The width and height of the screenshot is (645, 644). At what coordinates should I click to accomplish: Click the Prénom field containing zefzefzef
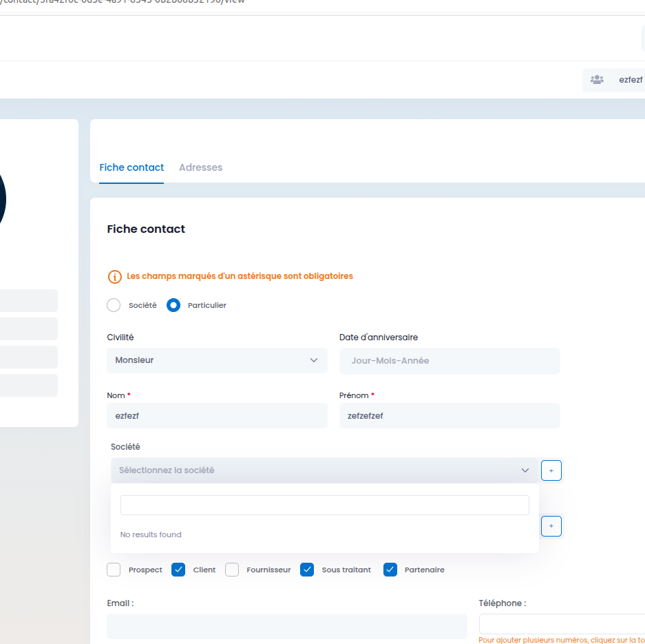point(450,415)
